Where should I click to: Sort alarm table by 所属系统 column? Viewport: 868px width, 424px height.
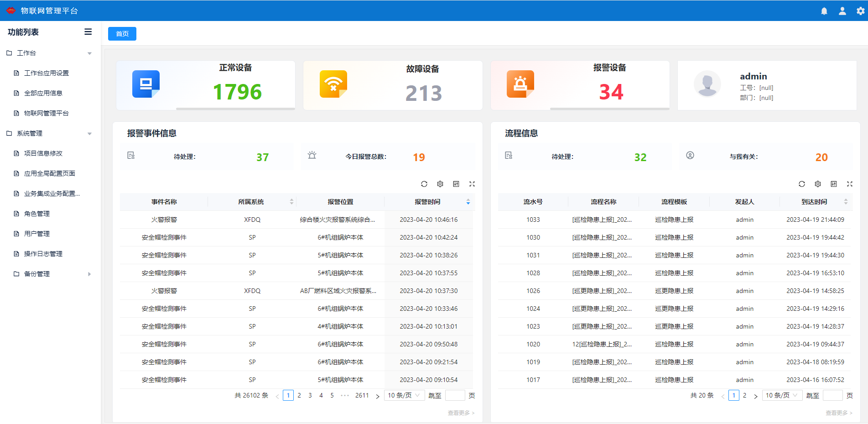[x=291, y=202]
